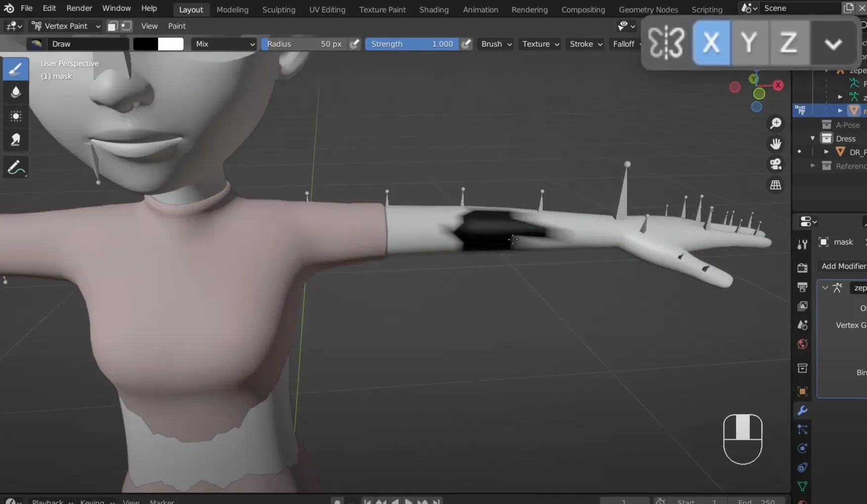Open the File menu
The height and width of the screenshot is (504, 867).
point(27,8)
